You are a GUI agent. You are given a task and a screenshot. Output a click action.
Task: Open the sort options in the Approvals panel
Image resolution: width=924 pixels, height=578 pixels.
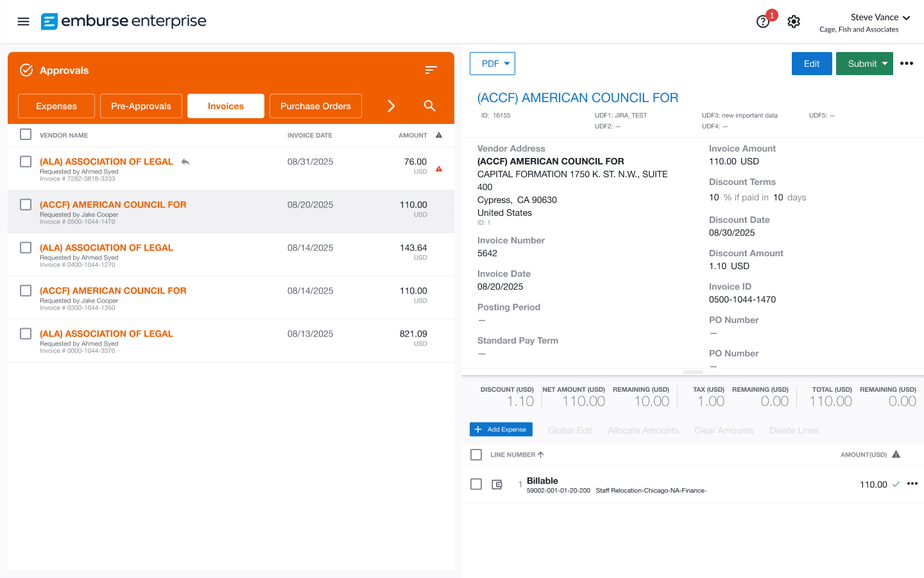point(431,69)
